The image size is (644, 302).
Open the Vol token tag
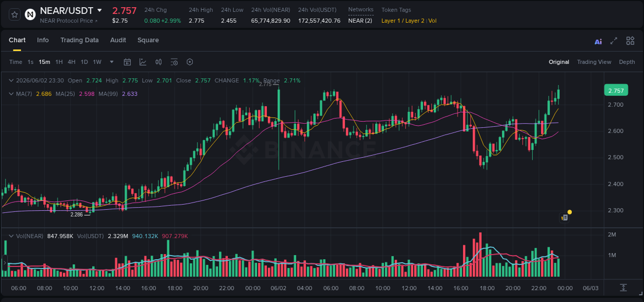(432, 21)
